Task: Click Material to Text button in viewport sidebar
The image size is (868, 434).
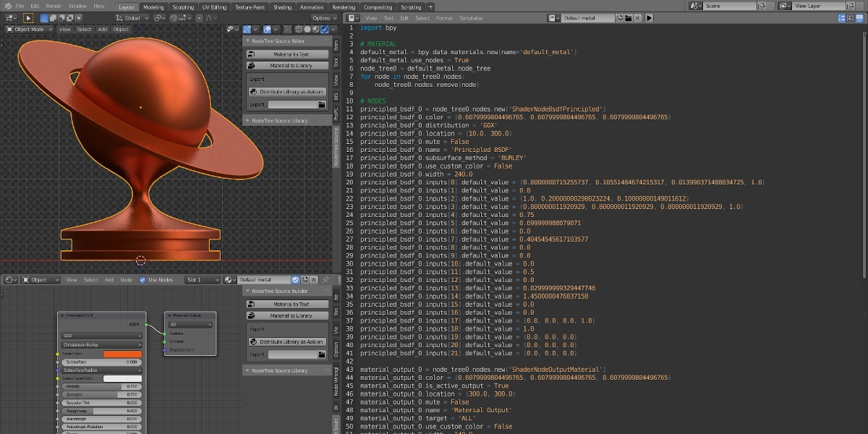Action: click(289, 54)
